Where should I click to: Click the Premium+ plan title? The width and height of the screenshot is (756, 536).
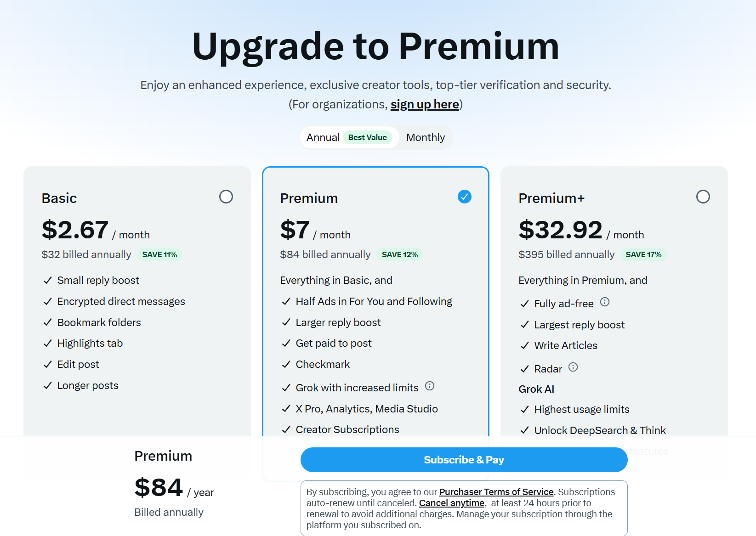(551, 198)
